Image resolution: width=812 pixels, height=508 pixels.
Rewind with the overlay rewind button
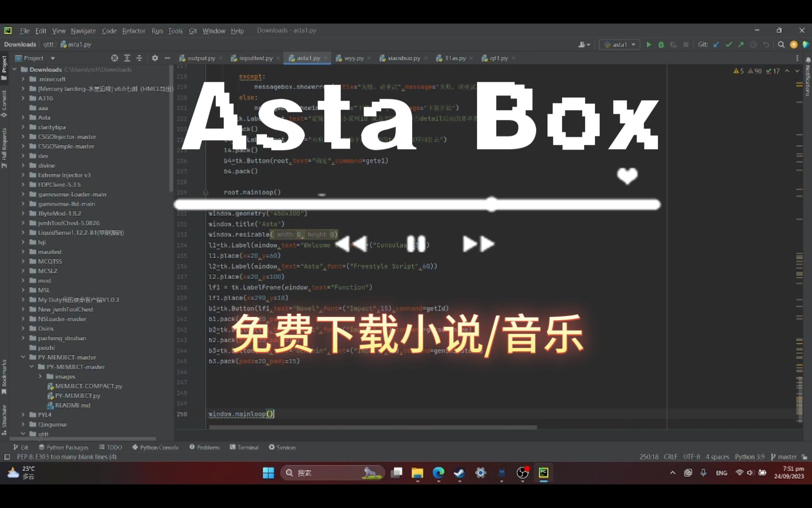351,244
